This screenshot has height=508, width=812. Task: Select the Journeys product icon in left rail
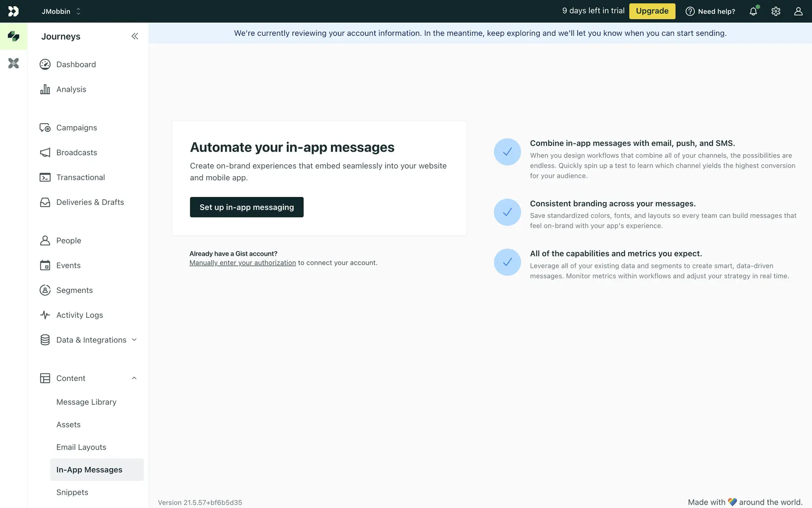[x=14, y=36]
